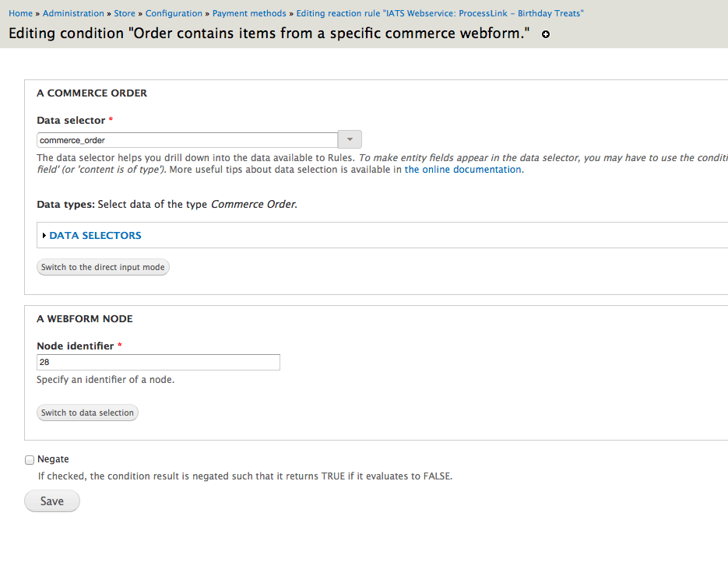Click the plus icon beside the condition title

click(544, 34)
